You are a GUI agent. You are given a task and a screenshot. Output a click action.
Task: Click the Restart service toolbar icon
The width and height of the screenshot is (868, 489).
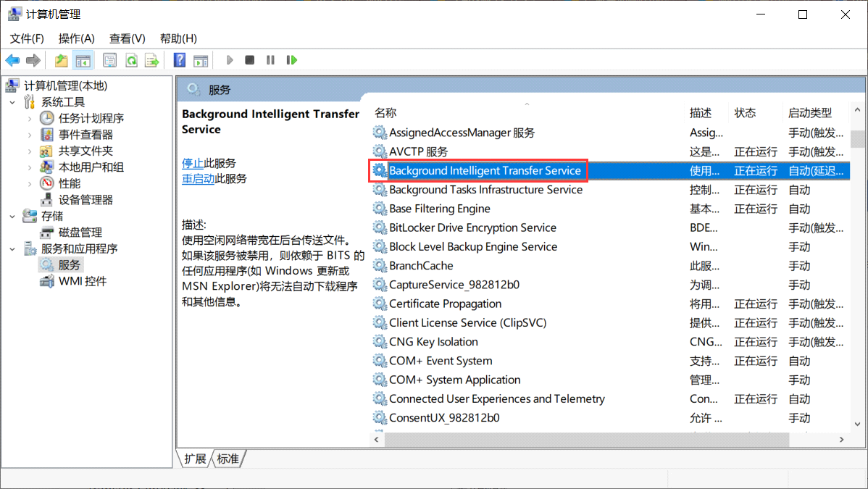point(291,60)
